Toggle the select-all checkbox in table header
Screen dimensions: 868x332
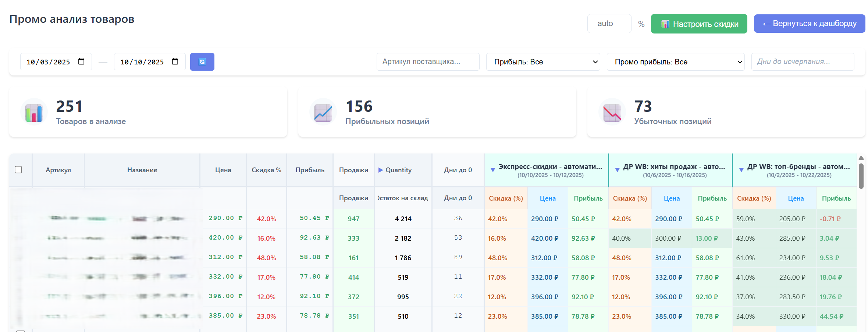[18, 170]
